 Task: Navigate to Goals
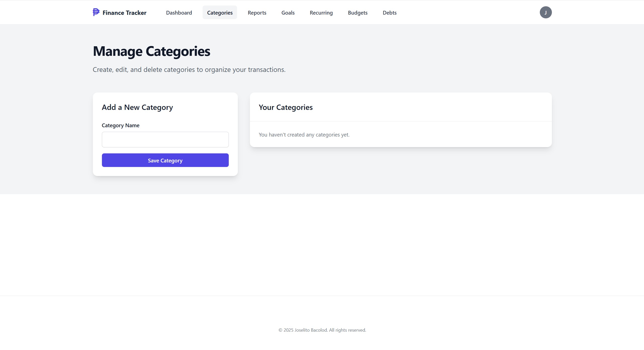288,13
